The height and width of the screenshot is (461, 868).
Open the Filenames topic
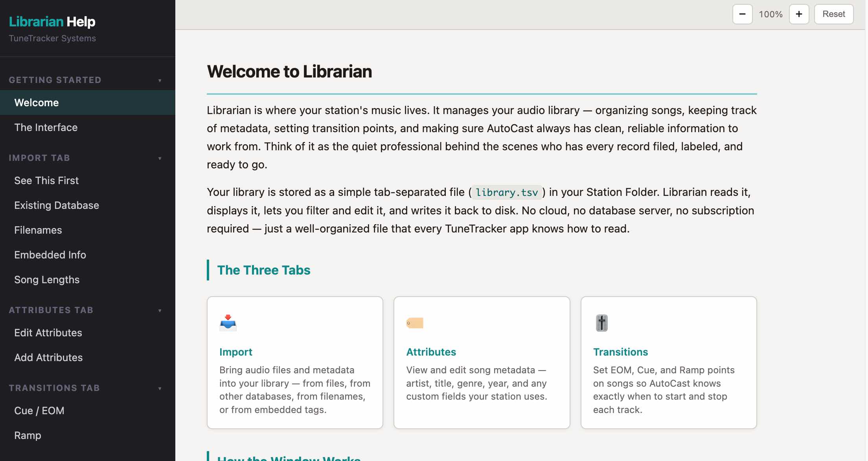pos(38,230)
